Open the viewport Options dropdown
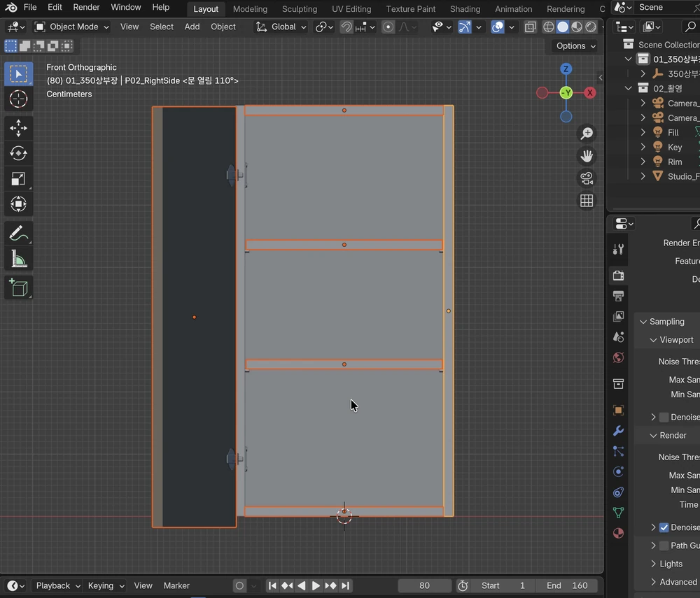The width and height of the screenshot is (700, 598). coord(575,46)
